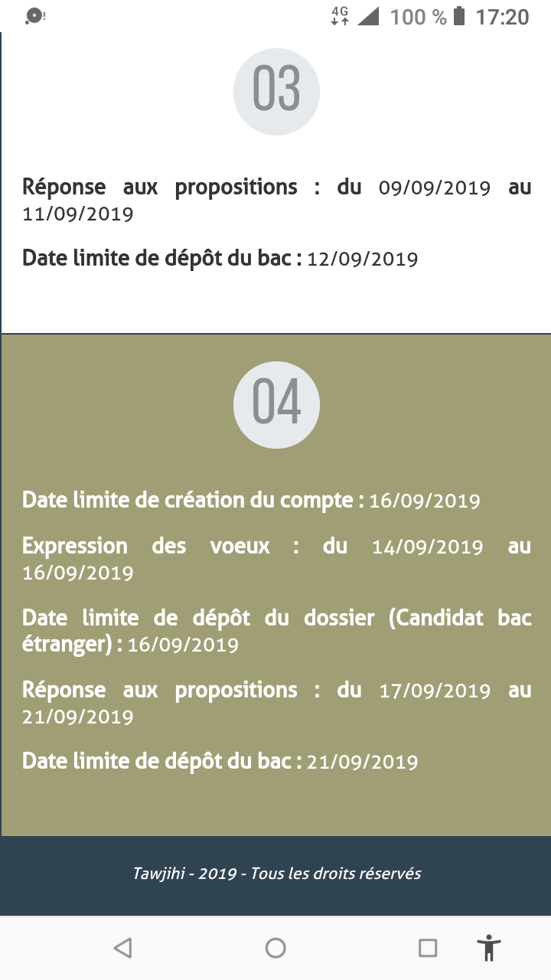Viewport: 551px width, 980px height.
Task: Tap the battery icon in status bar
Action: 459,16
